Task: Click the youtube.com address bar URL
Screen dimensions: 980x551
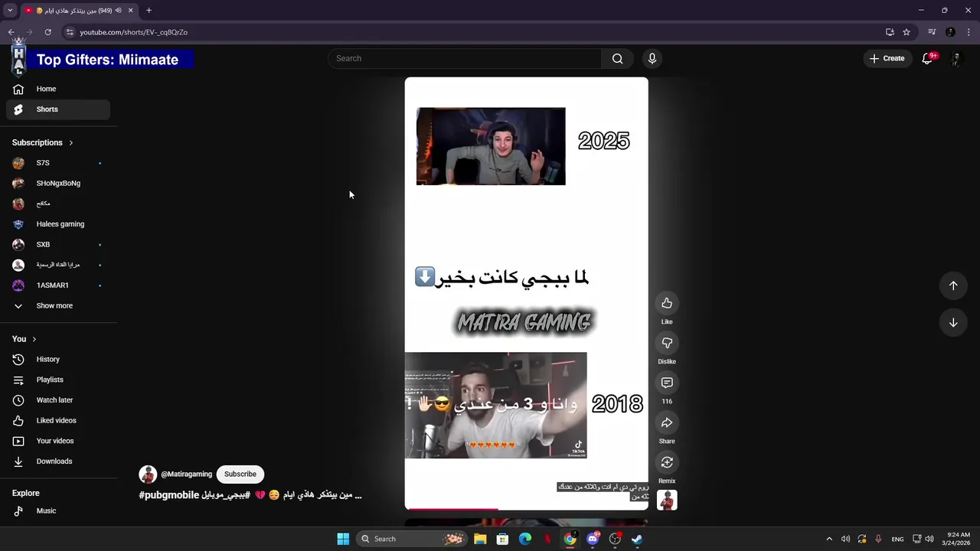Action: click(x=134, y=32)
